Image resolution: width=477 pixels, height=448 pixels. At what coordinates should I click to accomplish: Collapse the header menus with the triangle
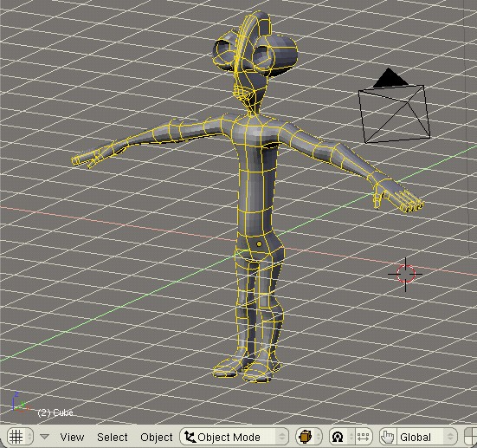click(44, 437)
